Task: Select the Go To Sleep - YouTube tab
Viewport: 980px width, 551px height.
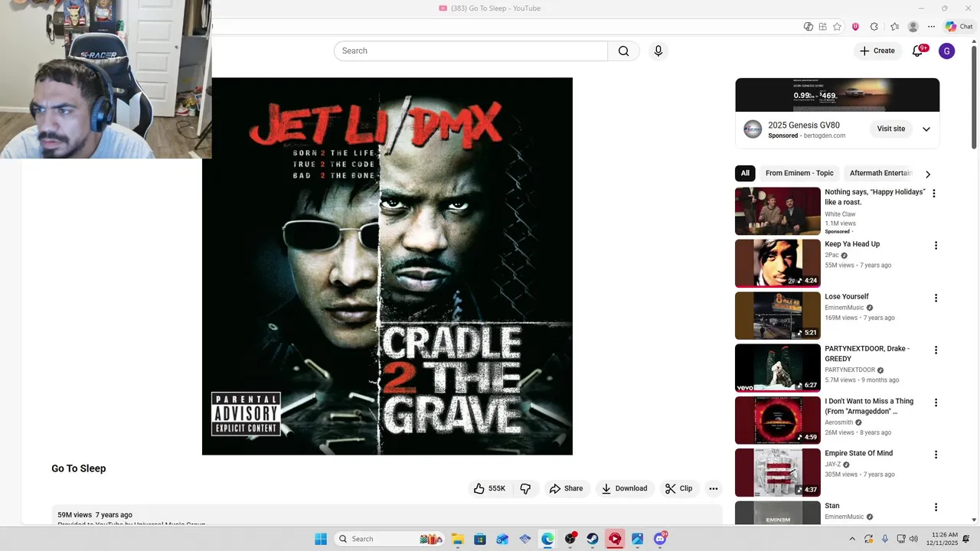Action: [490, 8]
